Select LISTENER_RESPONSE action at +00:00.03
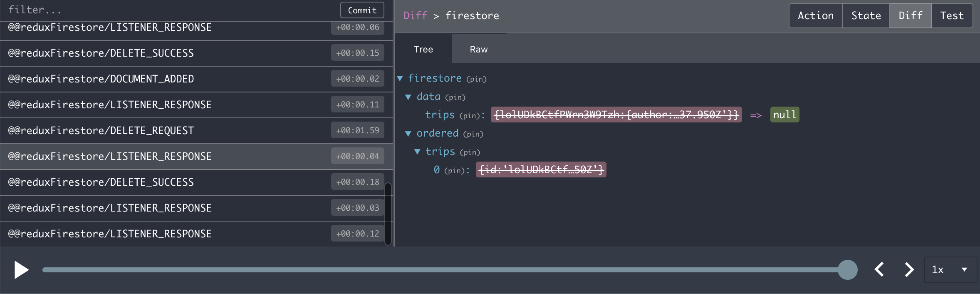This screenshot has width=980, height=294. (196, 208)
